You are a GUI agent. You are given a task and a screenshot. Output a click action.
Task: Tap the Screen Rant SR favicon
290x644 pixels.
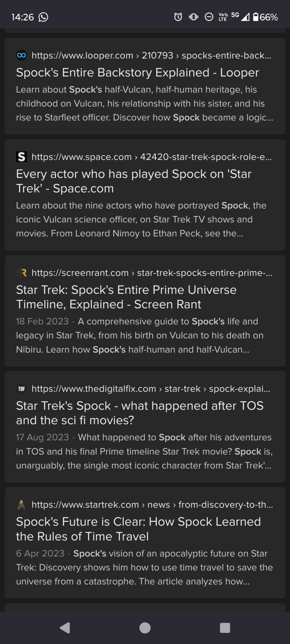21,273
